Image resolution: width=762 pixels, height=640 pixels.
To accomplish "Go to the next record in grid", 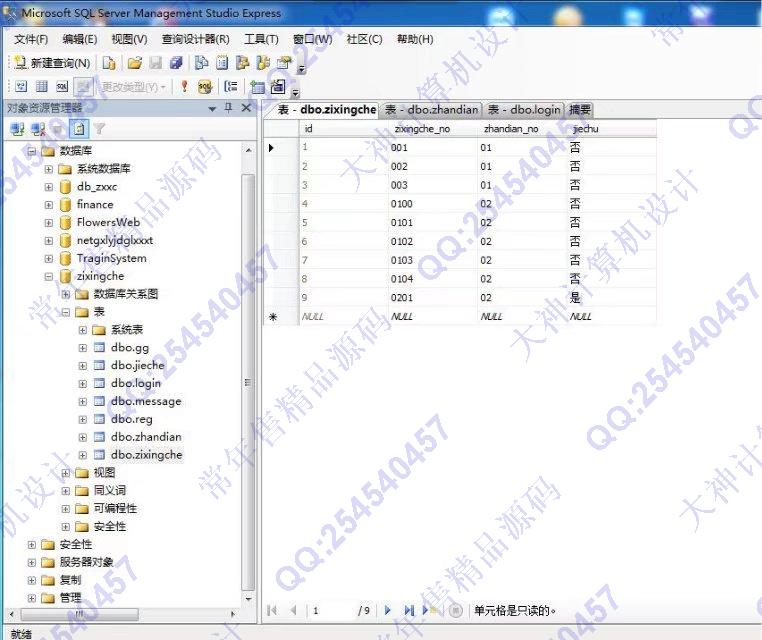I will 387,610.
